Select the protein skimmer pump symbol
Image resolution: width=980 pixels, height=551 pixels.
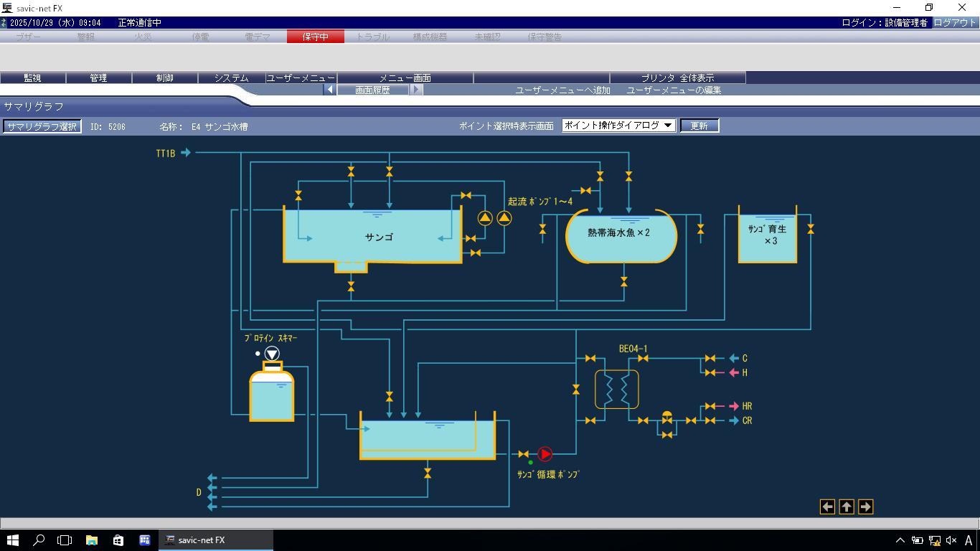click(x=272, y=354)
